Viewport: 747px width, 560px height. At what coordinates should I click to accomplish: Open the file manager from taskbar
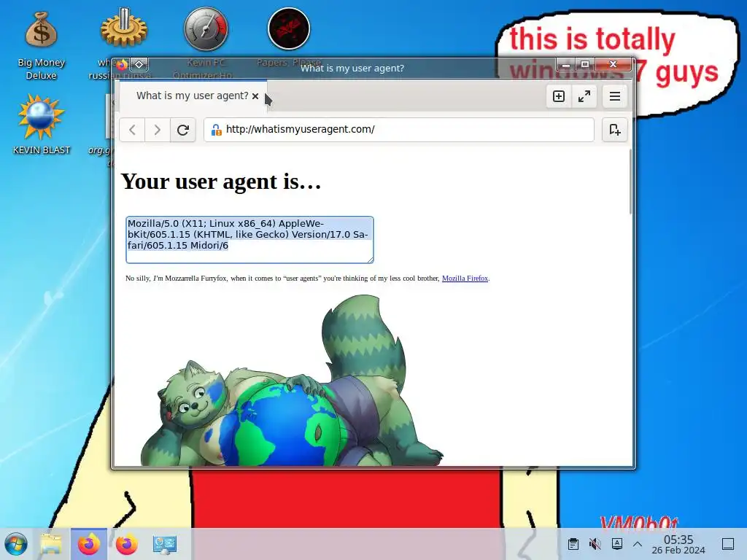coord(51,544)
